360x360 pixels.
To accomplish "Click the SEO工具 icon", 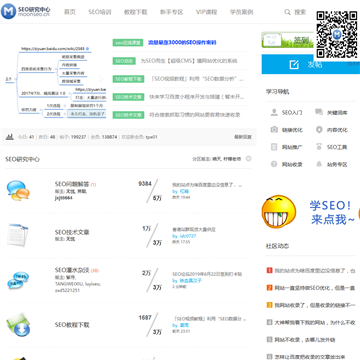I will (x=319, y=147).
